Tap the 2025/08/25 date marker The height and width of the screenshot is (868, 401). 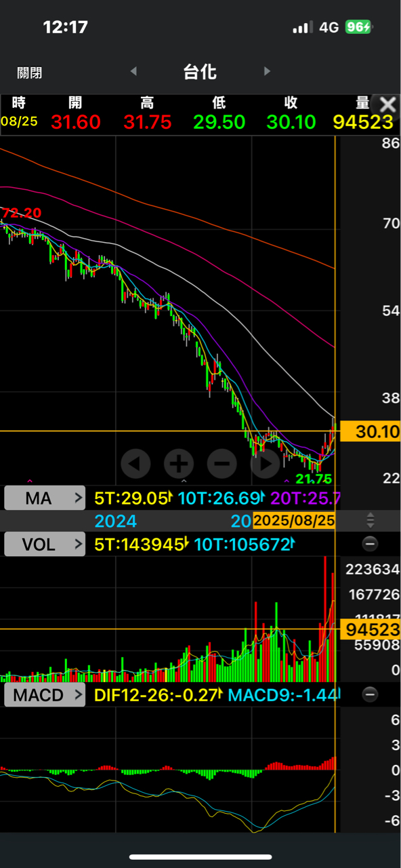tap(294, 521)
